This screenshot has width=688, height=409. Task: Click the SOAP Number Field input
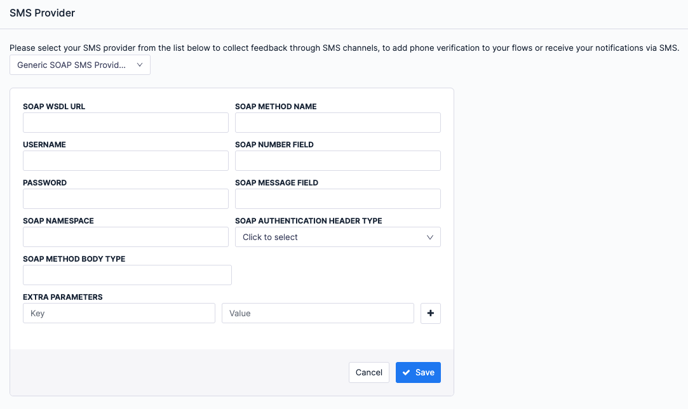coord(337,161)
